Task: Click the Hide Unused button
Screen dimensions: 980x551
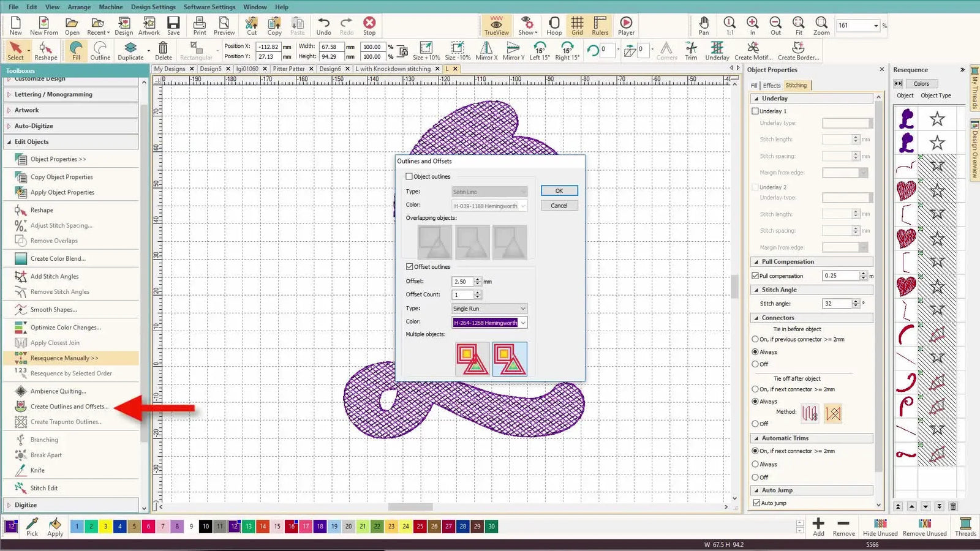Action: [x=880, y=527]
